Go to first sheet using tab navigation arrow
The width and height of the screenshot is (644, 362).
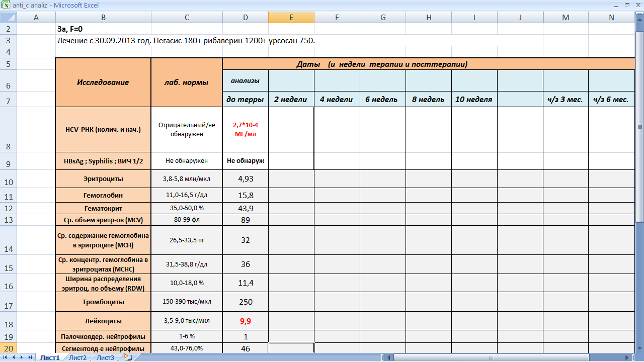tap(6, 357)
